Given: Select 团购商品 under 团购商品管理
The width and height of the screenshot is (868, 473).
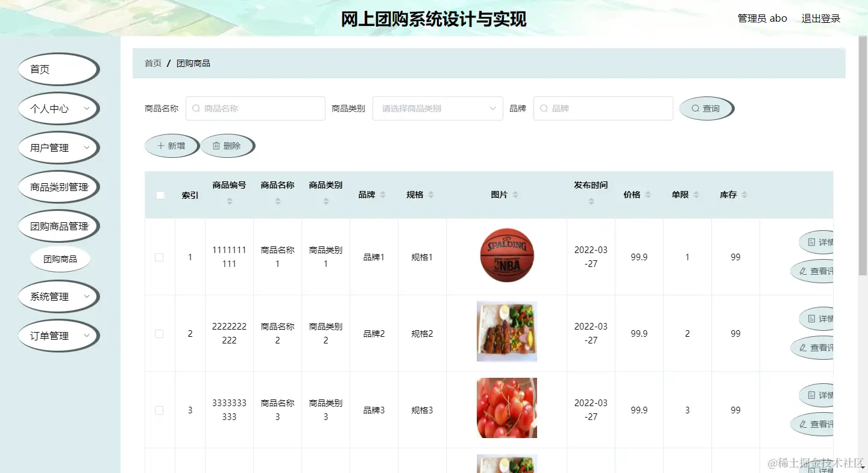Looking at the screenshot, I should click(x=60, y=258).
